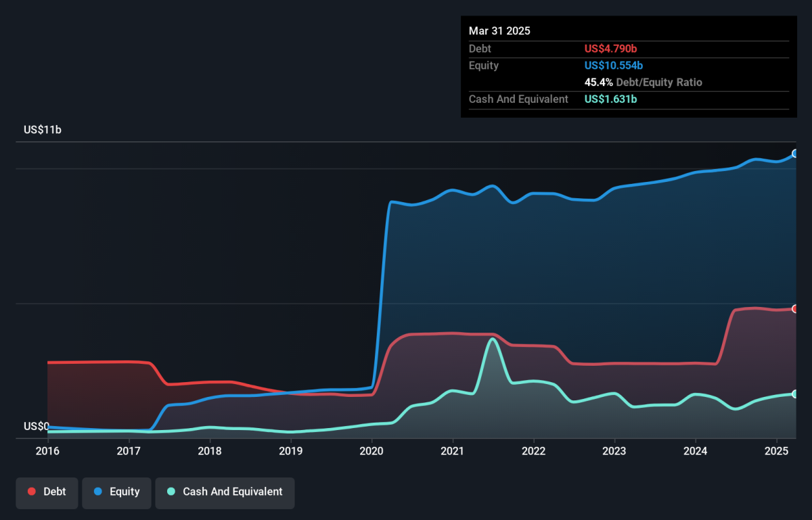Click the US$0 y-axis label
The width and height of the screenshot is (812, 520).
(x=37, y=427)
